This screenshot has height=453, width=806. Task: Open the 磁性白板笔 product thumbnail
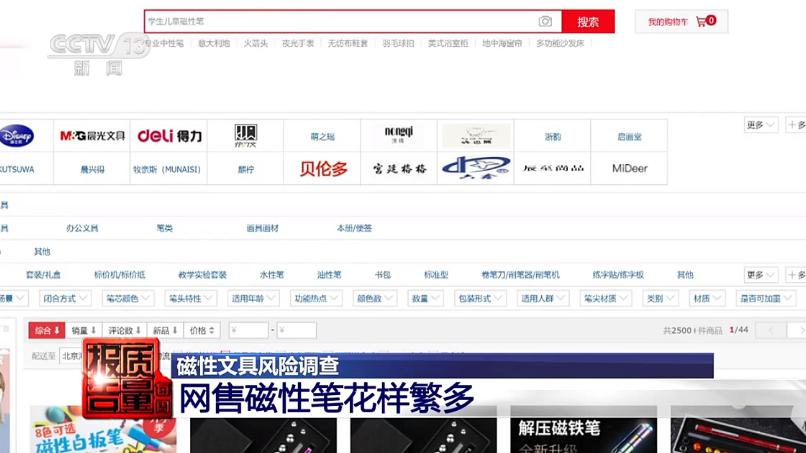point(103,434)
